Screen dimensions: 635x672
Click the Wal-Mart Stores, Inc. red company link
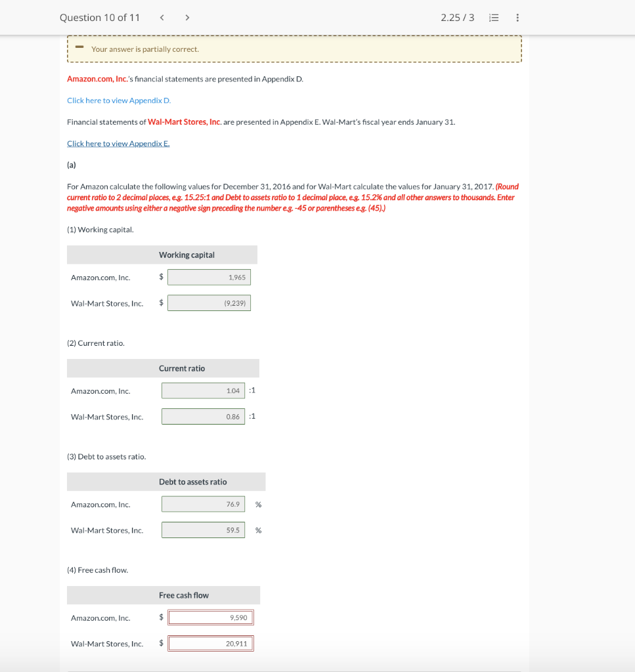click(185, 121)
